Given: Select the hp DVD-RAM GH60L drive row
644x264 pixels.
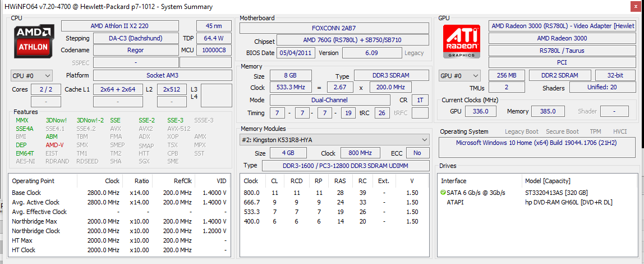Looking at the screenshot, I should point(536,202).
